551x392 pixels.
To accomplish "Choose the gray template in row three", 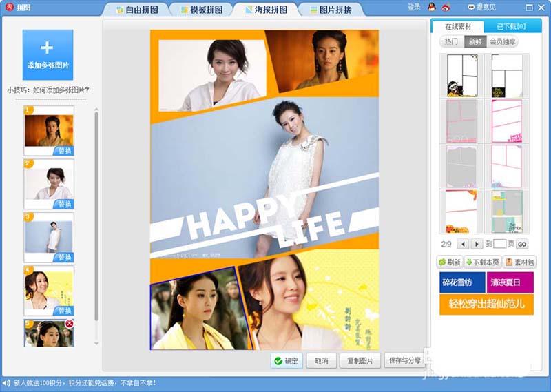I will pos(461,166).
